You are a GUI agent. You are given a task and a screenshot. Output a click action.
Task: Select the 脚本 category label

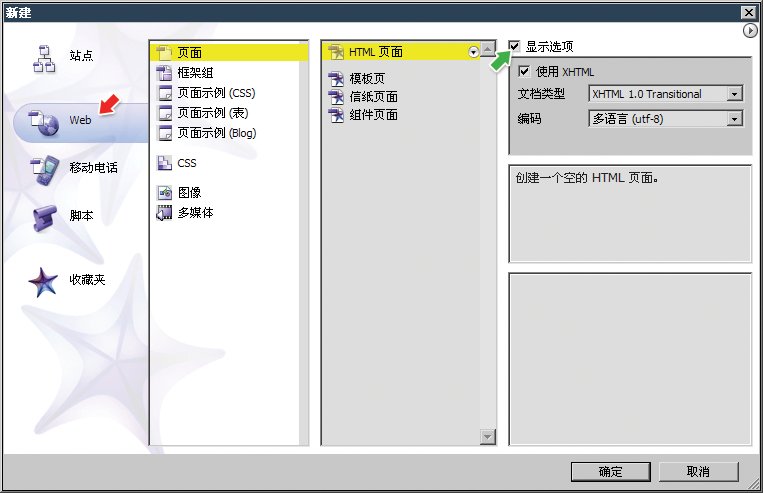81,216
